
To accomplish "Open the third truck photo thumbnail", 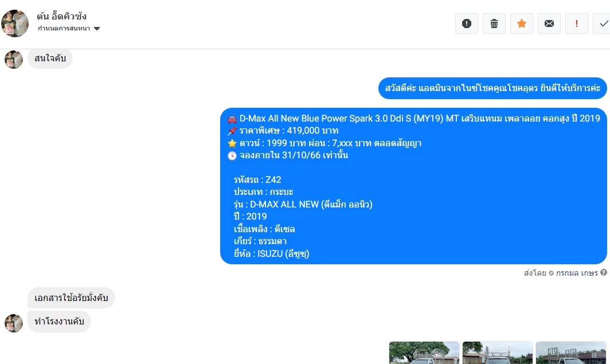I will tap(571, 353).
